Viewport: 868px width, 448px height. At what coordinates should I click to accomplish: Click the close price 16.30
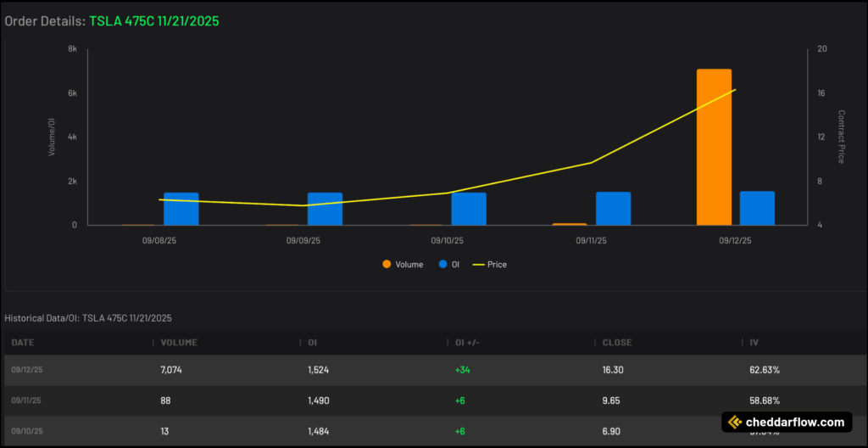[613, 370]
